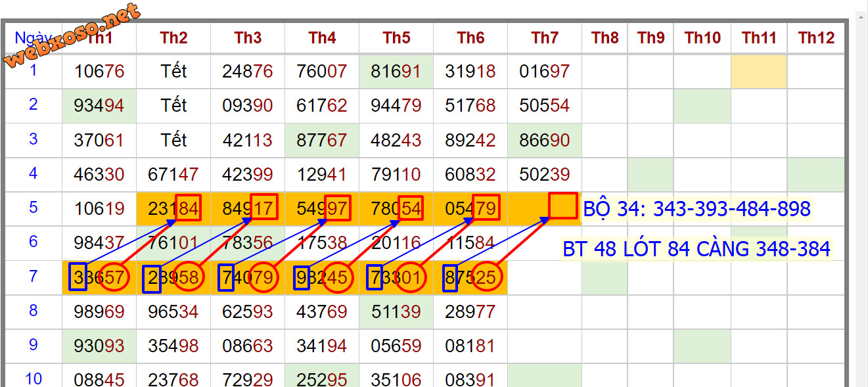Select the value 09390
Screen dimensions: 868x387
(x=248, y=106)
